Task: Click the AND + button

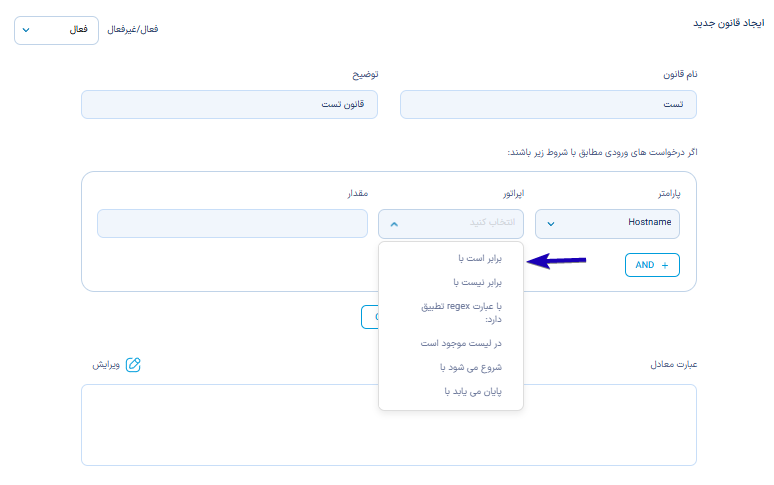Action: click(x=652, y=265)
